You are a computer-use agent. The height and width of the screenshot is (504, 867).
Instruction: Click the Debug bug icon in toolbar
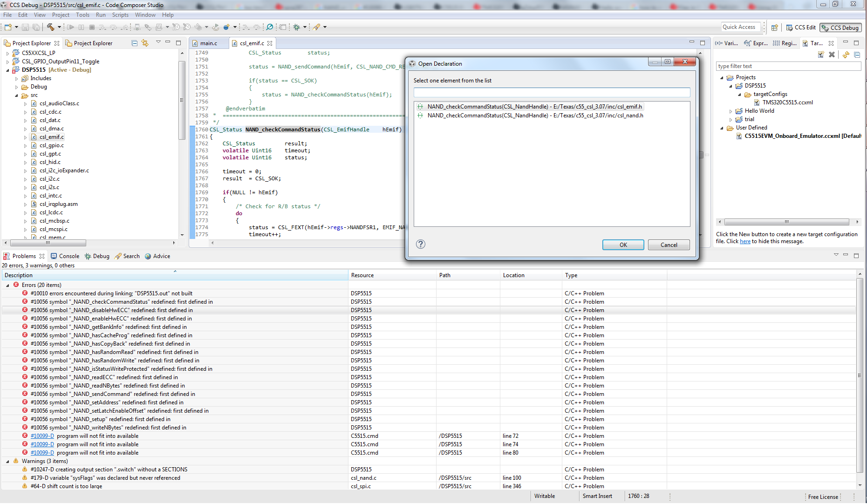pos(296,27)
